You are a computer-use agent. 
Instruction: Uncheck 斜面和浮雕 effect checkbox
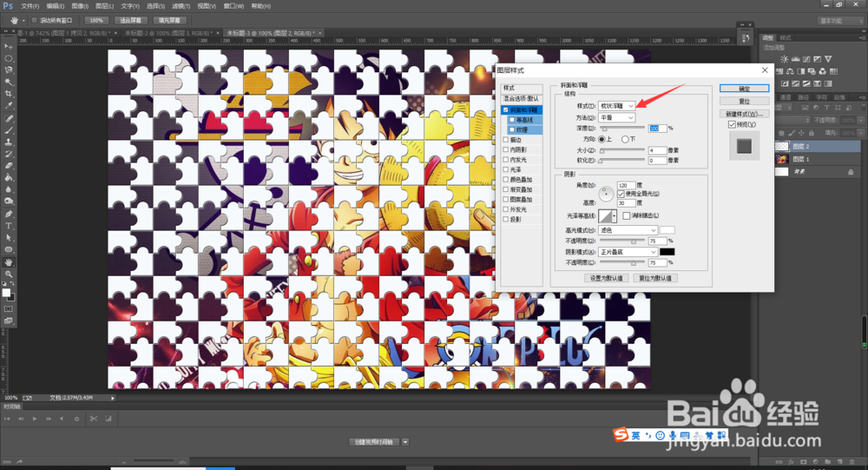click(x=505, y=110)
